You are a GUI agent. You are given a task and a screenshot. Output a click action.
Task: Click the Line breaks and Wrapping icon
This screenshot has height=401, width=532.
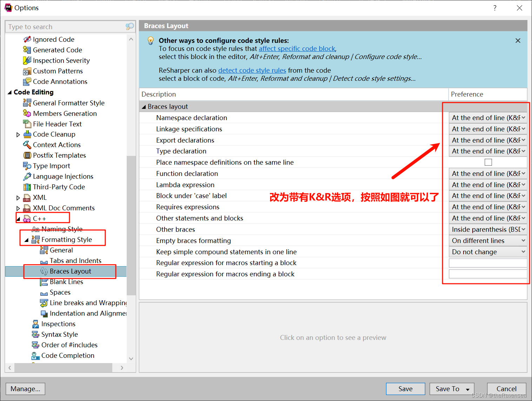pos(44,303)
